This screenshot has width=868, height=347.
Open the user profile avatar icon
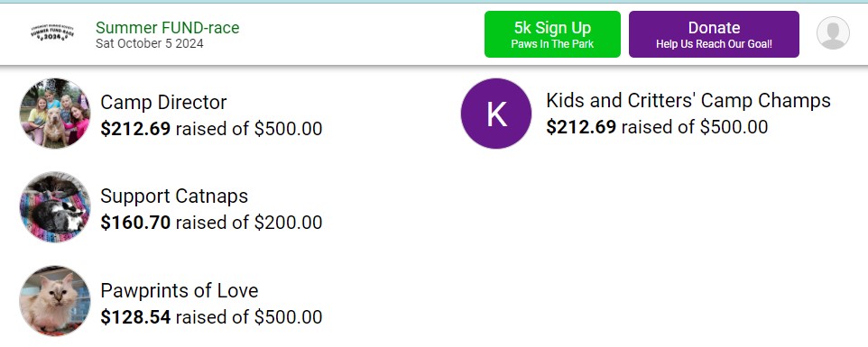coord(833,33)
